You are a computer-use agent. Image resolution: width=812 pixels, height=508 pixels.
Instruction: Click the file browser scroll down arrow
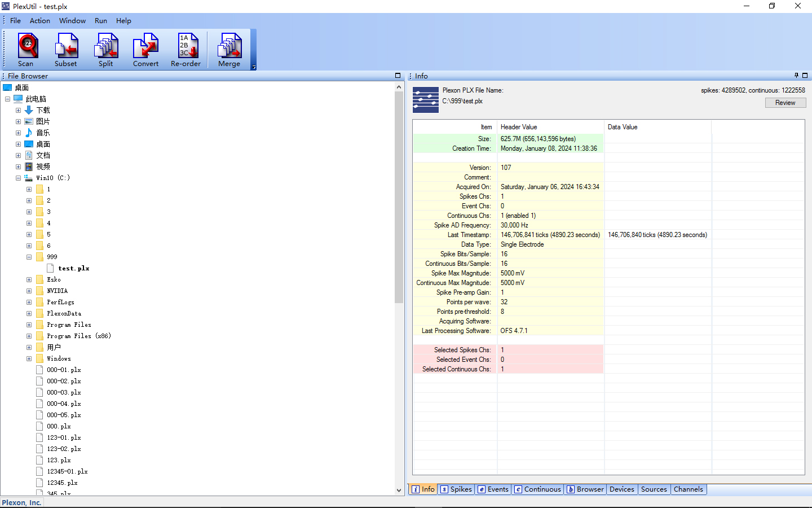pos(399,491)
